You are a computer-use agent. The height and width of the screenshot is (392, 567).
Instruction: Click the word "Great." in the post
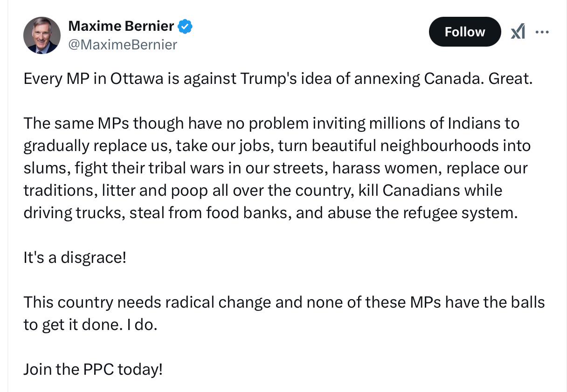[510, 78]
